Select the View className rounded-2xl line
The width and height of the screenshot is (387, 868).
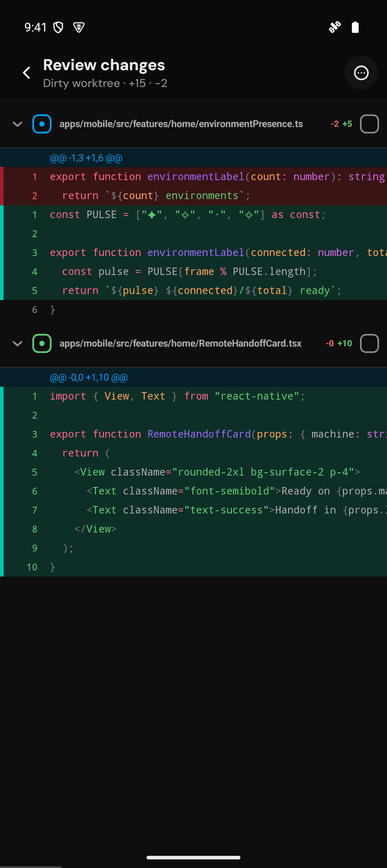pyautogui.click(x=193, y=472)
